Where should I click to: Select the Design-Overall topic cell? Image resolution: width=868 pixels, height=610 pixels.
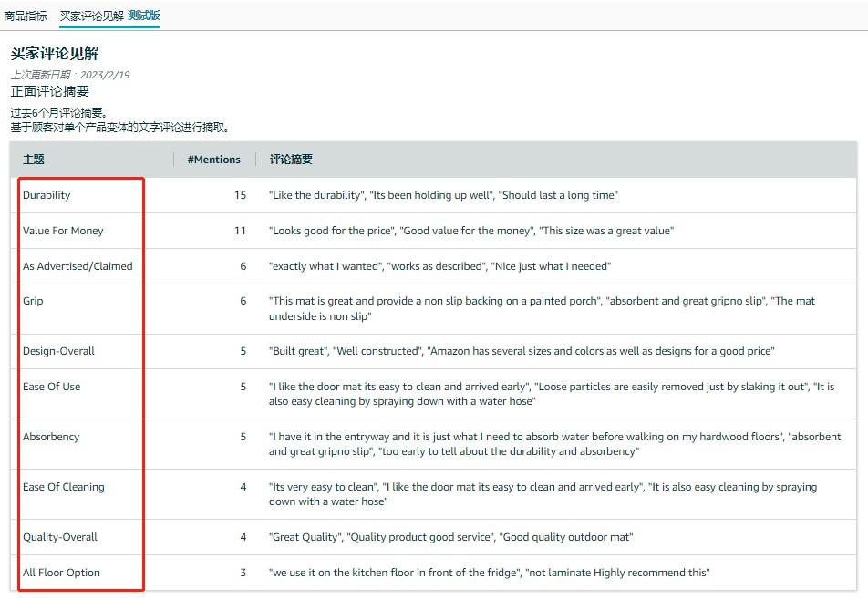58,351
